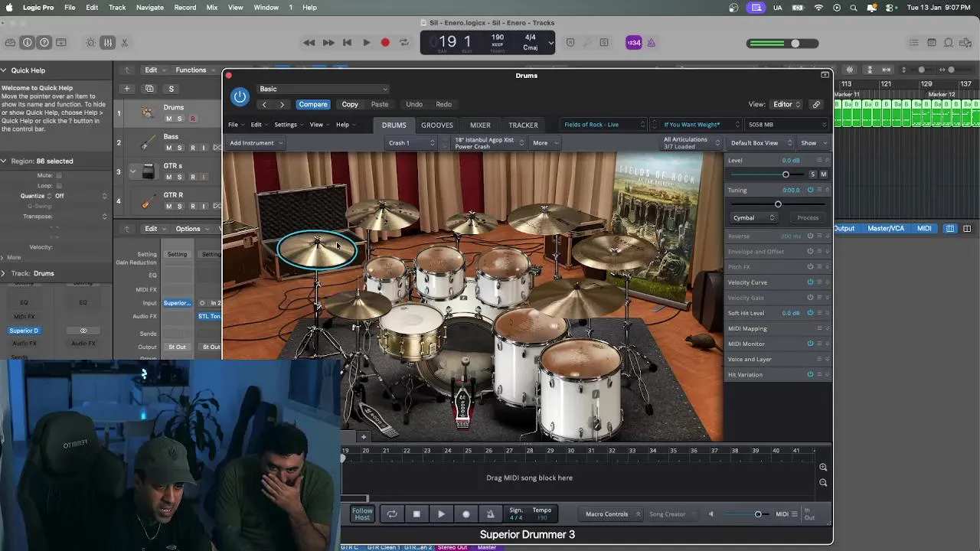The height and width of the screenshot is (551, 980).
Task: Click Logic Pro main record button
Action: [x=385, y=43]
